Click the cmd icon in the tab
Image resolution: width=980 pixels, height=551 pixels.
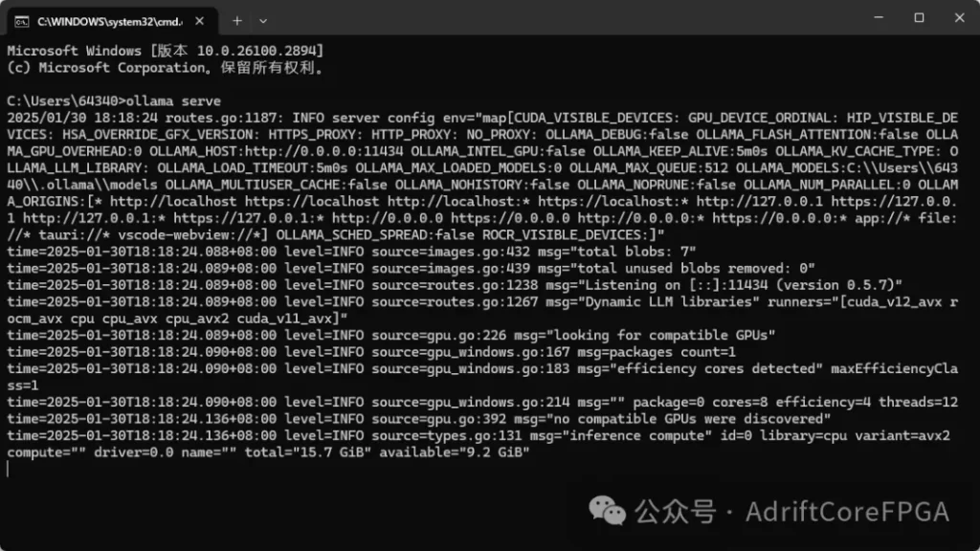(x=22, y=22)
